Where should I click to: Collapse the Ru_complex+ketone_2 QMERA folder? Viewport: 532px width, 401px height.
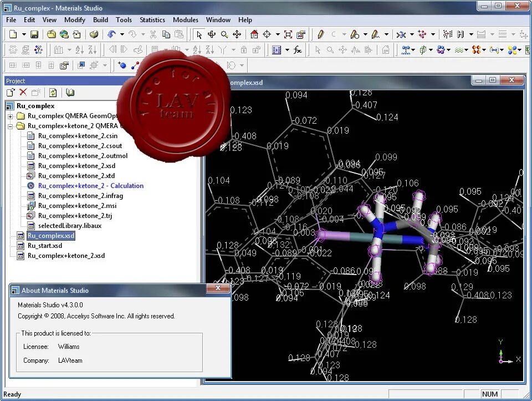click(x=11, y=126)
